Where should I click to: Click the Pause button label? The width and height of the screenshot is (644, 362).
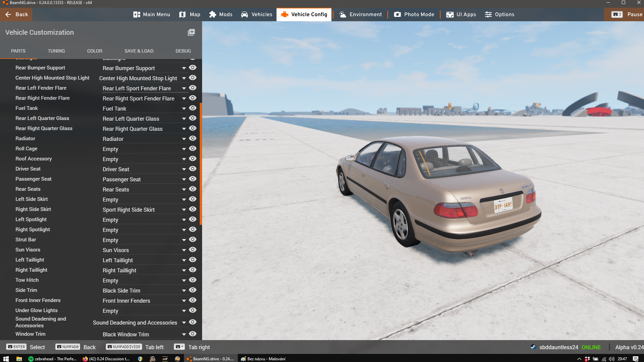pos(635,14)
